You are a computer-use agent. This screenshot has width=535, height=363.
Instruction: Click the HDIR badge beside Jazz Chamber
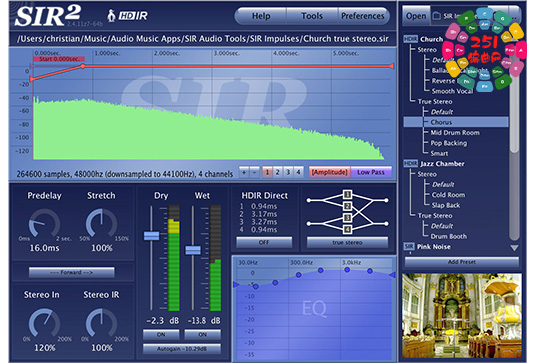[x=410, y=163]
